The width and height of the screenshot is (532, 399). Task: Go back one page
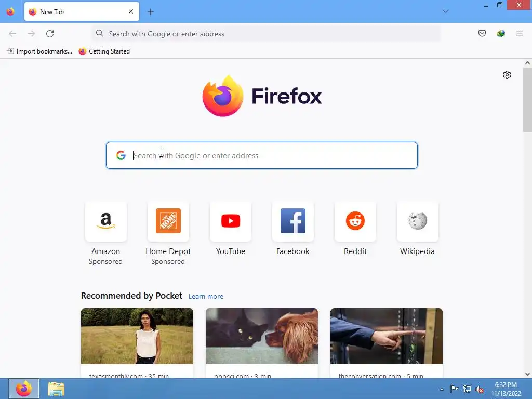point(12,34)
